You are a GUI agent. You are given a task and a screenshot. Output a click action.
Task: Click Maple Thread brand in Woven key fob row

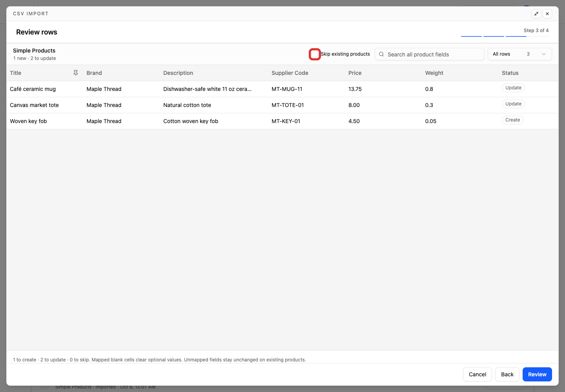coord(104,121)
